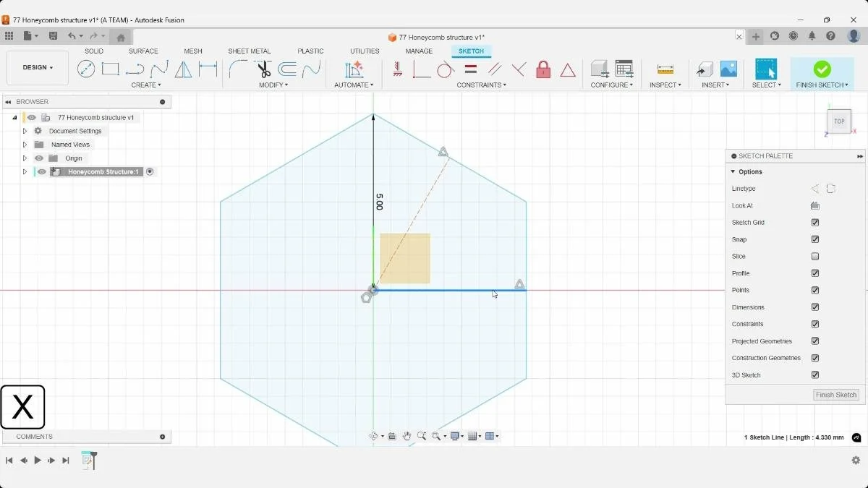Open the MODIFY dropdown menu
Viewport: 868px width, 488px height.
click(x=273, y=85)
